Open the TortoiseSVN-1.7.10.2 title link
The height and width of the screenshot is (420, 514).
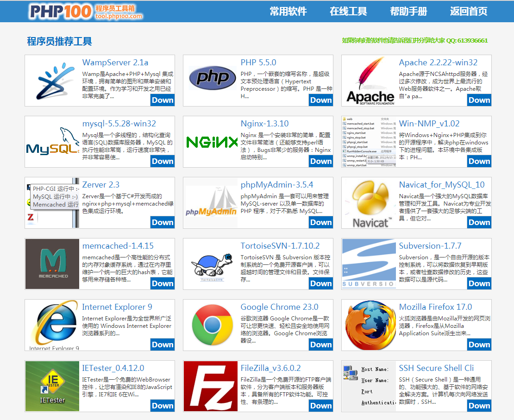point(280,246)
